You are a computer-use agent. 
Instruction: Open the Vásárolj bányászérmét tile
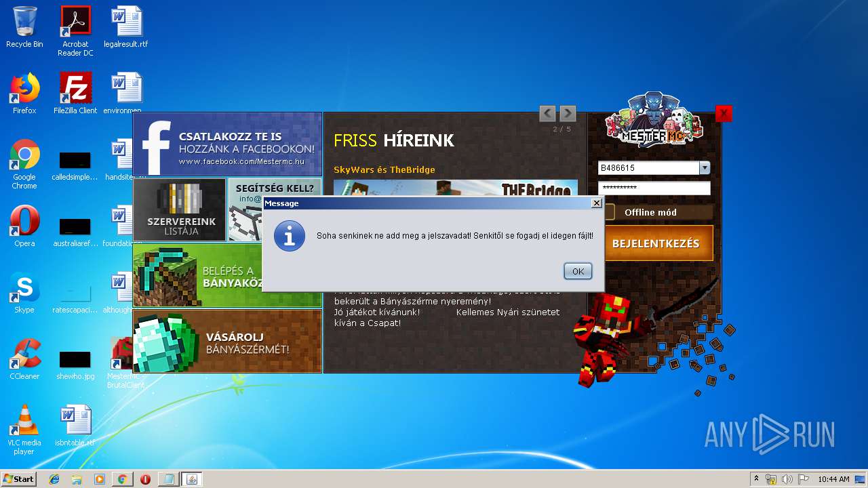227,342
